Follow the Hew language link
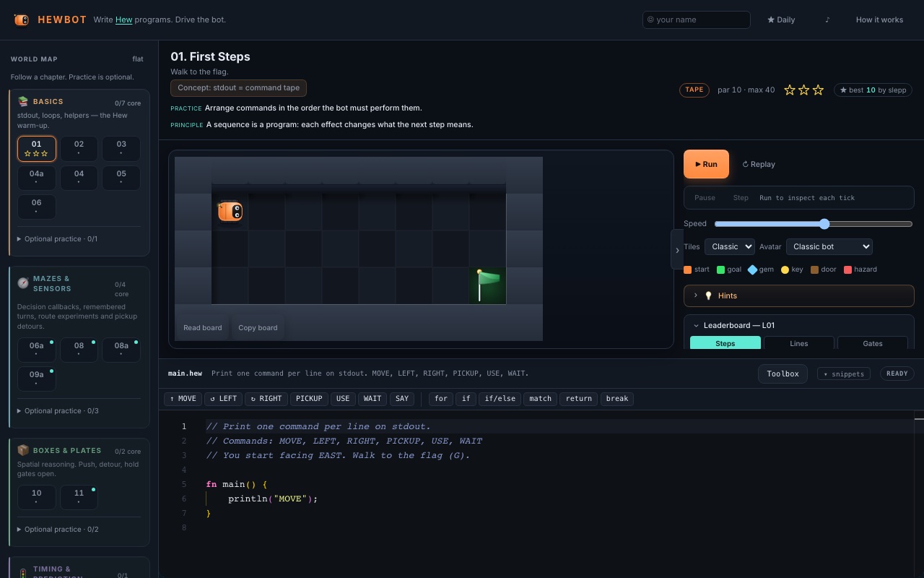The width and height of the screenshot is (924, 578). [124, 20]
